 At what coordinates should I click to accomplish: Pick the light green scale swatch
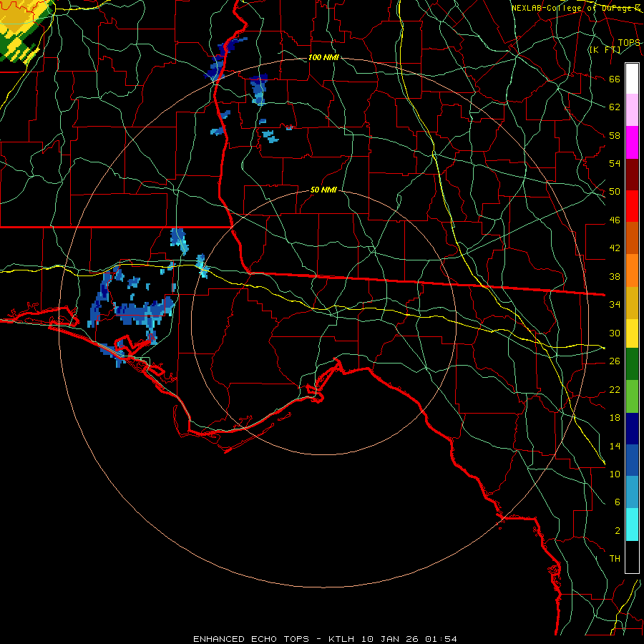pyautogui.click(x=632, y=396)
